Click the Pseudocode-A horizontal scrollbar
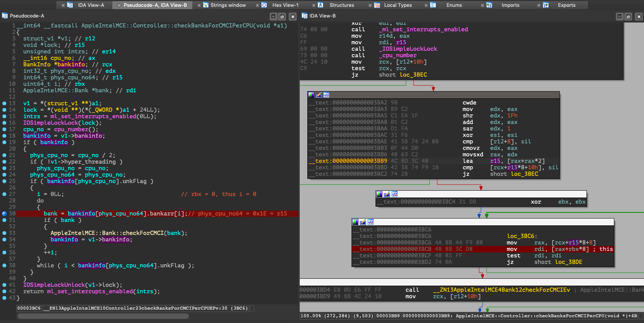This screenshot has width=644, height=323. click(x=103, y=316)
